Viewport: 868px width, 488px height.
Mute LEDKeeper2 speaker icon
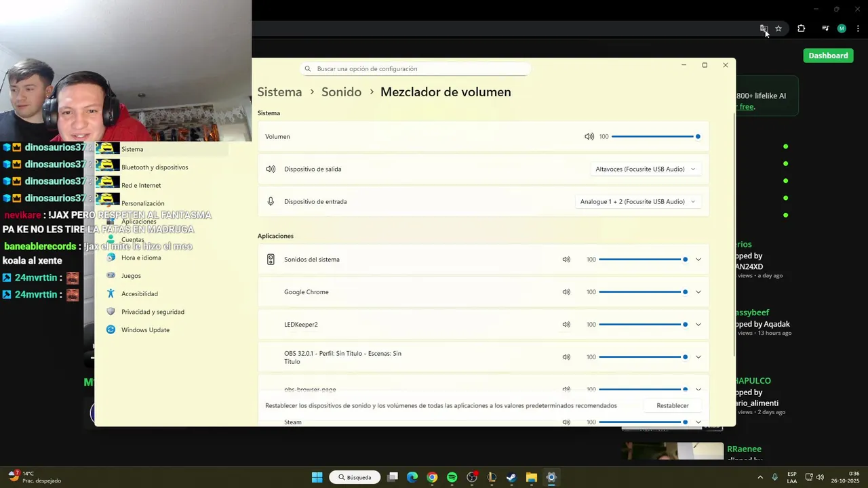(x=566, y=325)
